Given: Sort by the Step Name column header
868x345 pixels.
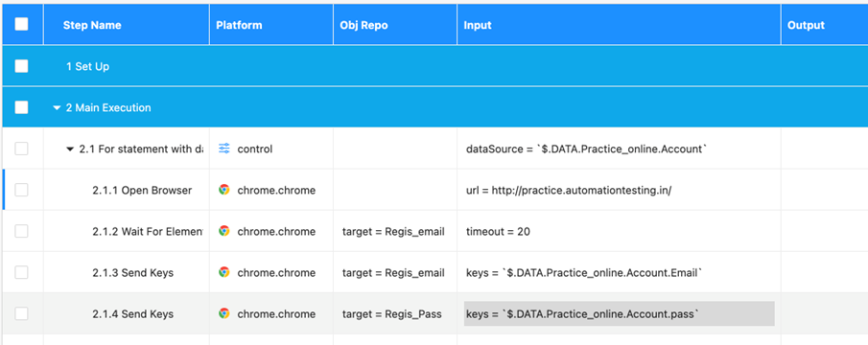Looking at the screenshot, I should [92, 25].
